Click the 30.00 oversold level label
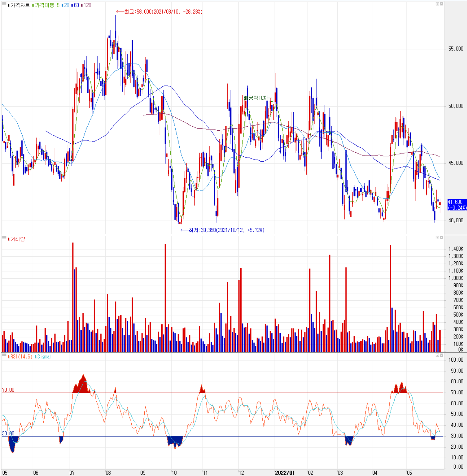Viewport: 467px width, 476px height. coord(8,433)
